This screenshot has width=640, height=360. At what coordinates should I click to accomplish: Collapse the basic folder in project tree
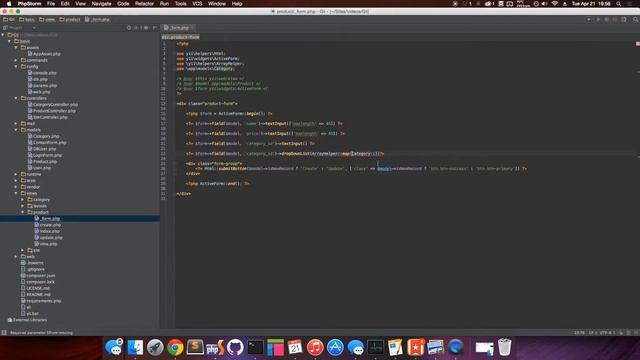click(9, 41)
